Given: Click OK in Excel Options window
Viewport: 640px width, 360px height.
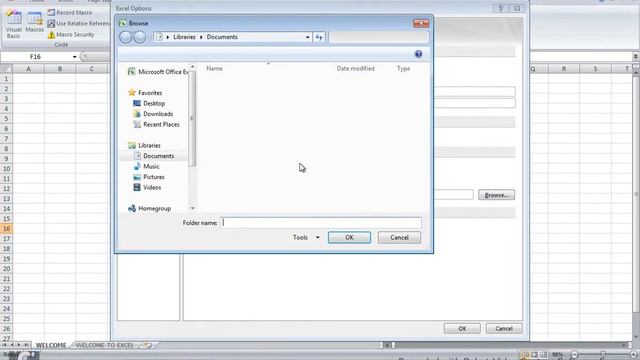Looking at the screenshot, I should point(462,328).
